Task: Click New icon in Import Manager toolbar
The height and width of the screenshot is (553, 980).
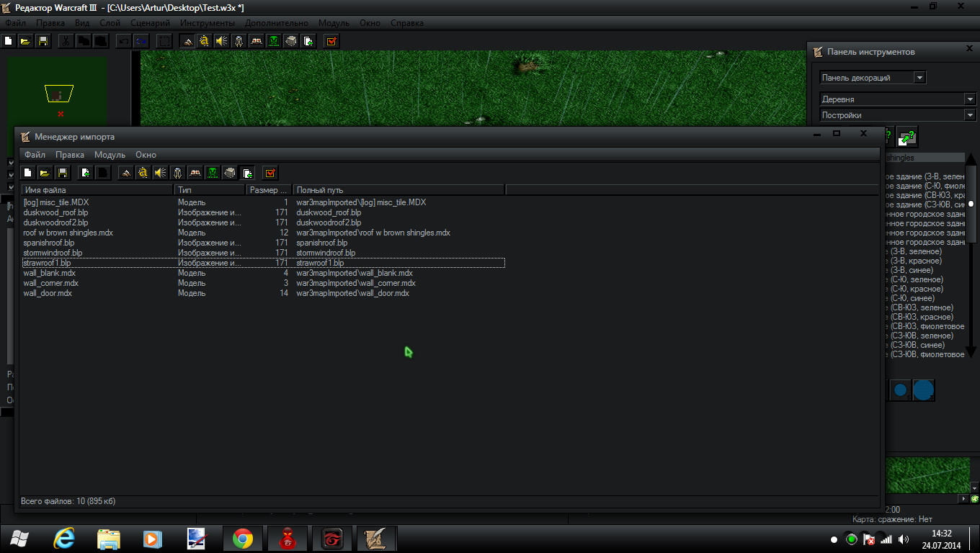Action: click(28, 173)
